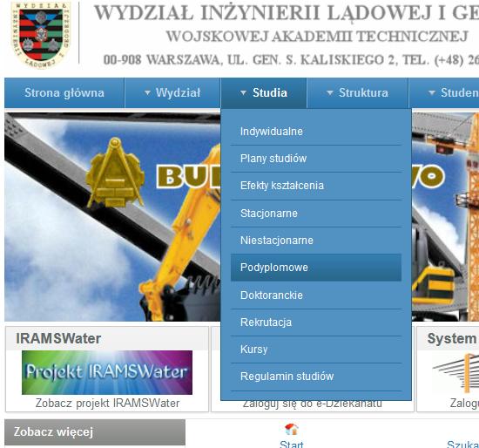Open Doktoranckie from the submenu
This screenshot has height=448, width=479.
316,295
